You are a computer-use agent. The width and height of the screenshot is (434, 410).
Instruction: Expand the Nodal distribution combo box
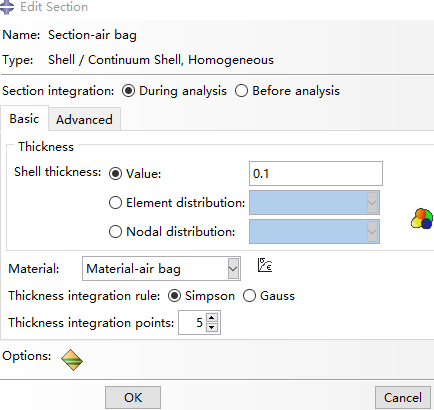tap(314, 232)
